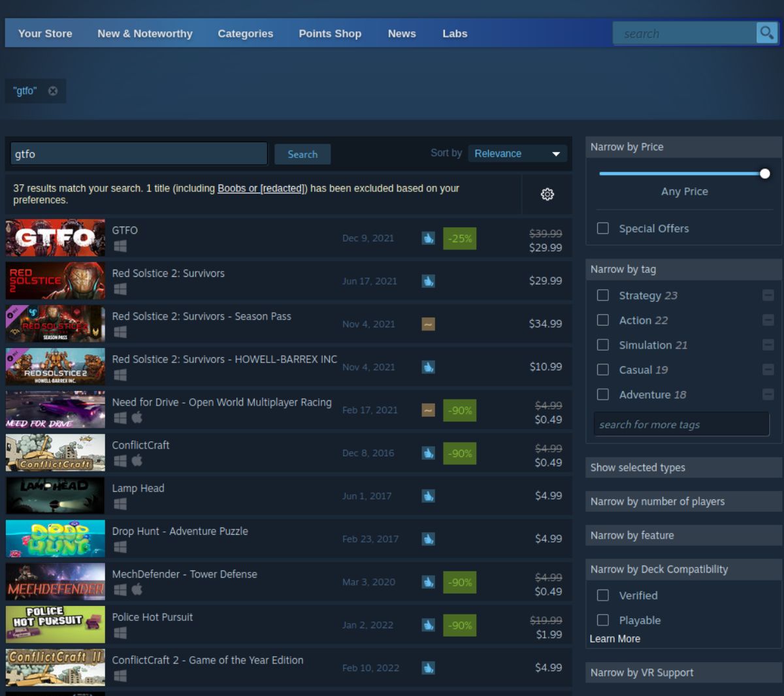
Task: Click the Apple platform icon under ConflictCraft
Action: click(137, 461)
